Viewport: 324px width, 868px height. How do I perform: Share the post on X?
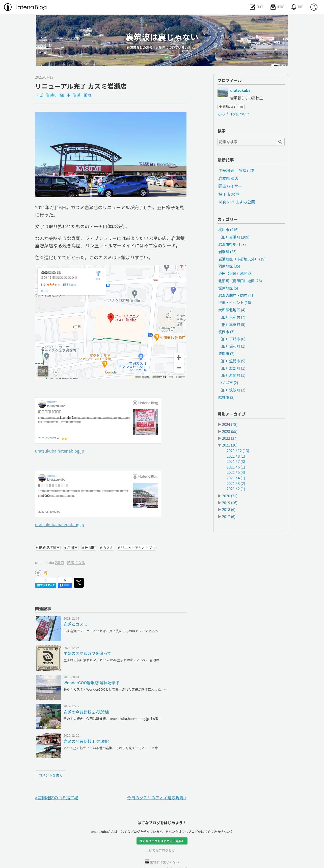tap(79, 583)
